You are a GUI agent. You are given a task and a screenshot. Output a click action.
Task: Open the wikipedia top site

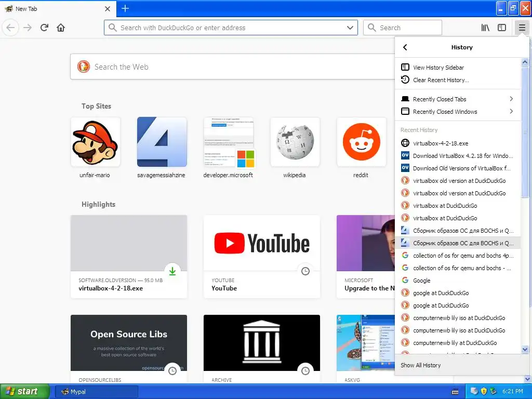[295, 148]
